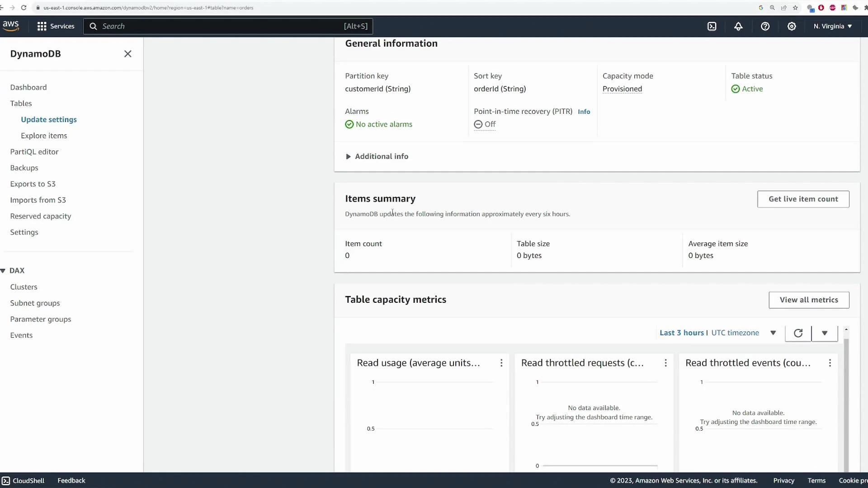Select Explore items in the sidebar
Image resolution: width=868 pixels, height=488 pixels.
tap(44, 135)
